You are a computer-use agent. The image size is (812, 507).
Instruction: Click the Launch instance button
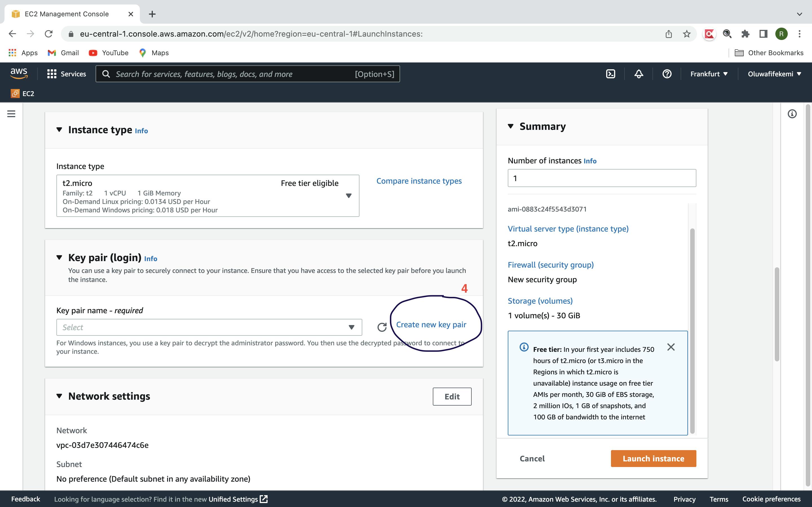click(x=653, y=458)
